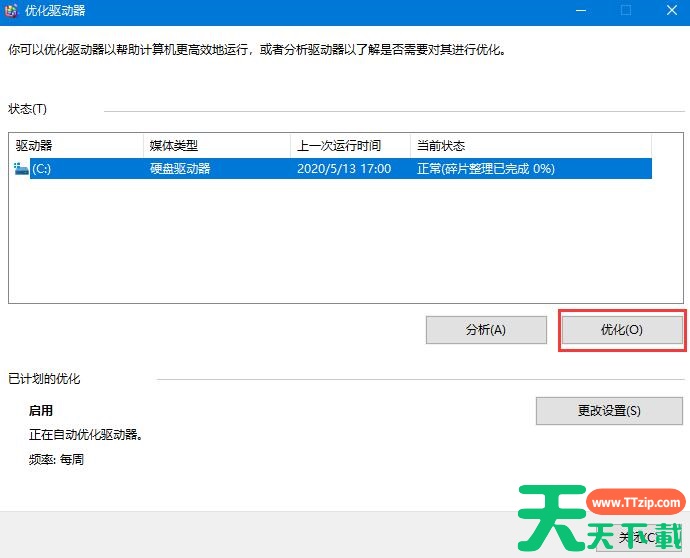
Task: Click the 硬盘驱动器 media type cell
Action: click(x=180, y=169)
